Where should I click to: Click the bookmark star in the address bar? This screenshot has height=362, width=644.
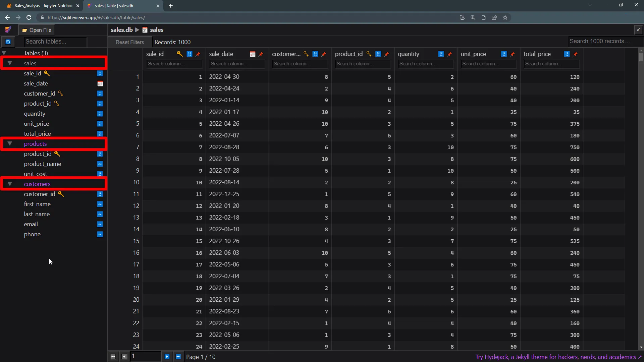tap(505, 17)
